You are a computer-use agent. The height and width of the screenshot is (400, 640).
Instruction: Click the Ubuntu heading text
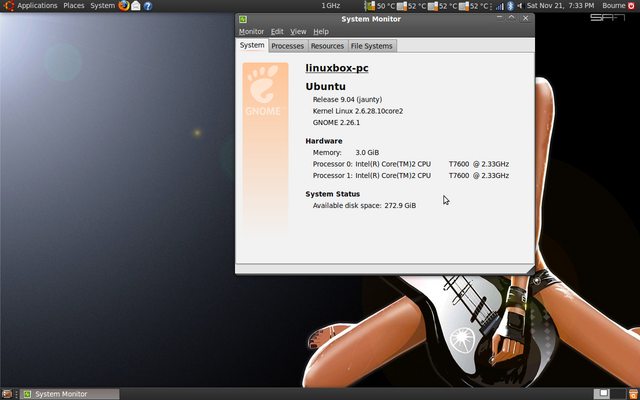[325, 87]
